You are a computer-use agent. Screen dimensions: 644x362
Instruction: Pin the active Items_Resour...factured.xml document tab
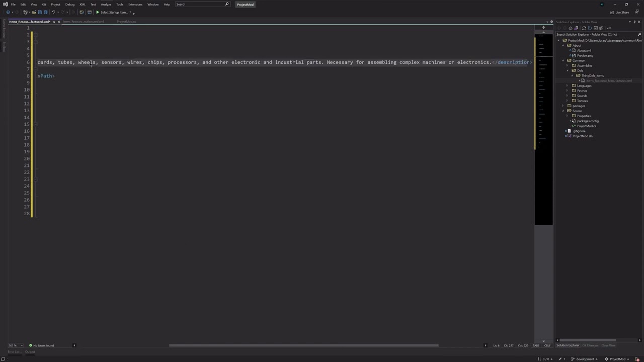(54, 22)
